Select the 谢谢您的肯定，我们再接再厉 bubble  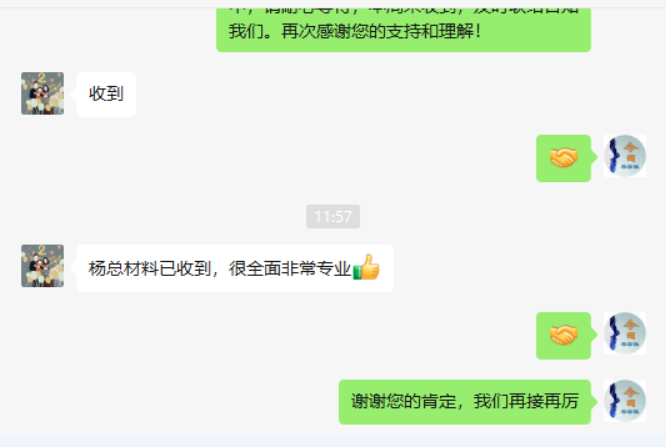click(465, 402)
